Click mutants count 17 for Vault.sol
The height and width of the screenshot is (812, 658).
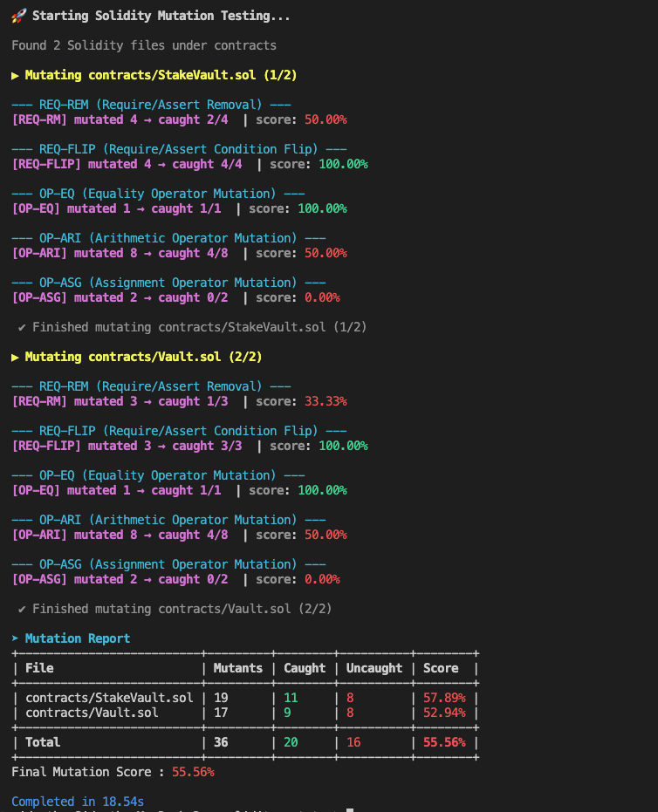point(221,713)
